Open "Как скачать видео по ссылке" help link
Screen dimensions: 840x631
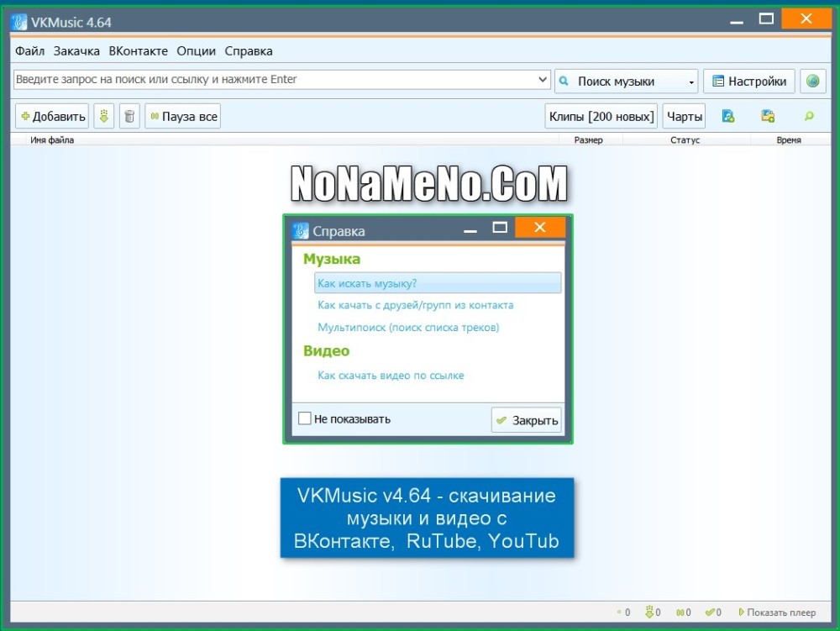391,376
